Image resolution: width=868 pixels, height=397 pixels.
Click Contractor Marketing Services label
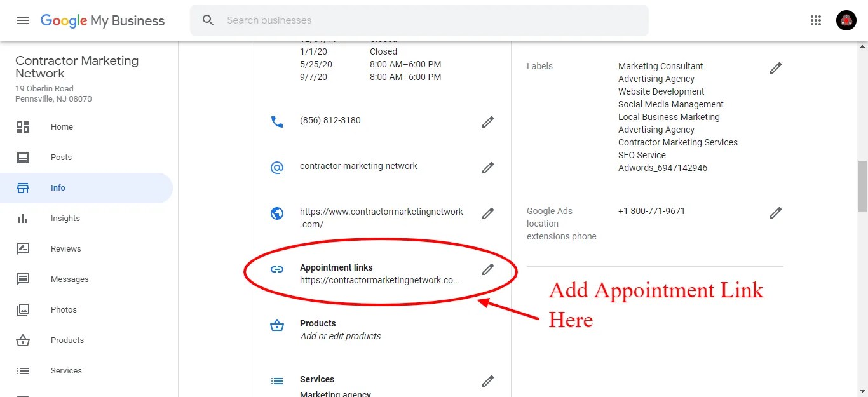point(678,142)
